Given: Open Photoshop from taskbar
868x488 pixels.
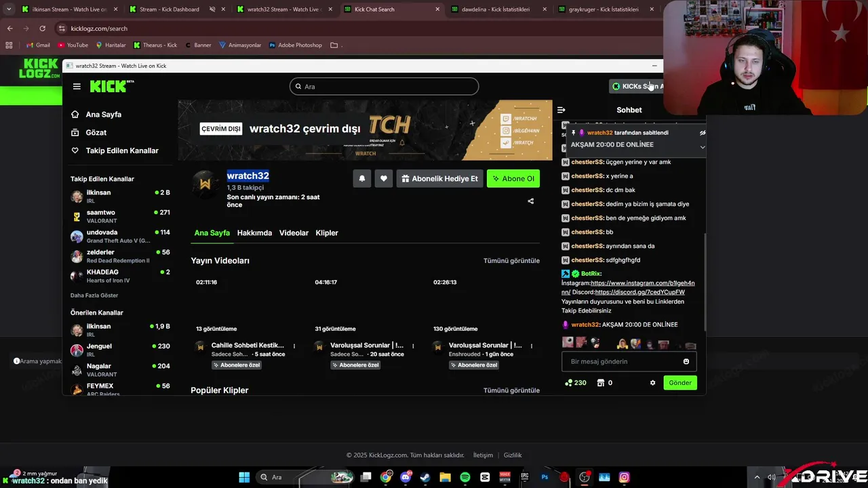Looking at the screenshot, I should [545, 477].
